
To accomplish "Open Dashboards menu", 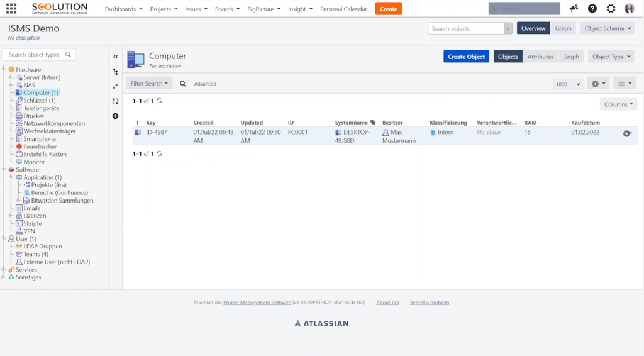I will pyautogui.click(x=124, y=9).
